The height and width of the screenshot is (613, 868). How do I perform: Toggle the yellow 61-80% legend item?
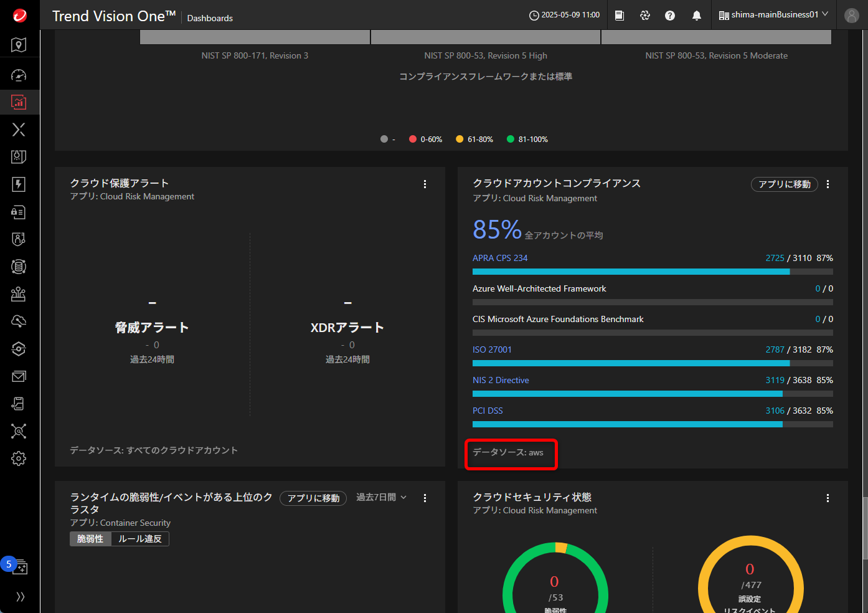(x=474, y=140)
